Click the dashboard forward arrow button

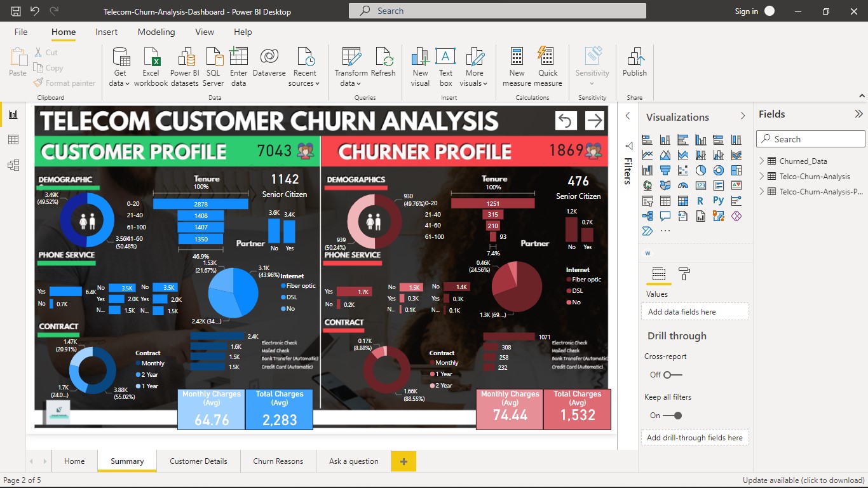tap(594, 120)
